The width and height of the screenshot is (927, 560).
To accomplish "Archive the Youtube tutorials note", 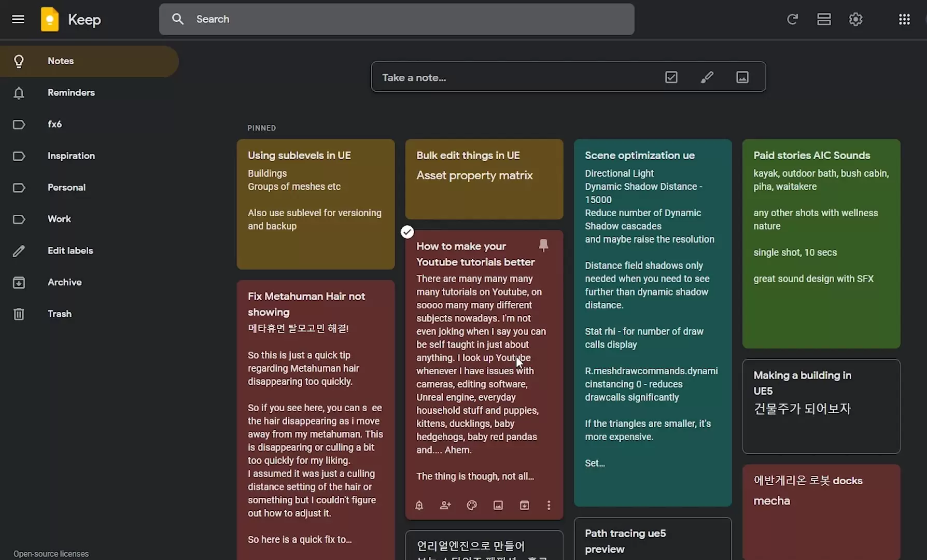I will pos(525,505).
